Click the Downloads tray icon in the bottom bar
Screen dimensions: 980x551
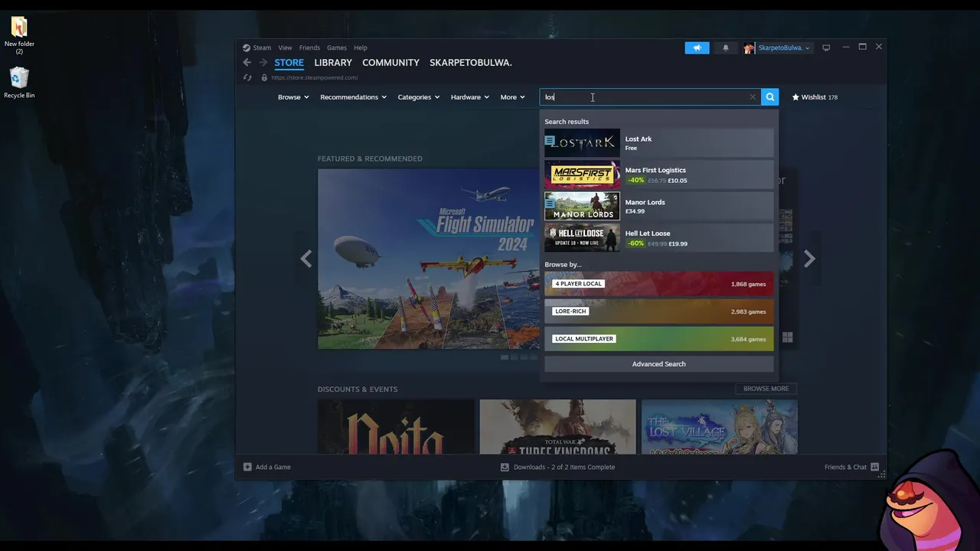point(505,467)
